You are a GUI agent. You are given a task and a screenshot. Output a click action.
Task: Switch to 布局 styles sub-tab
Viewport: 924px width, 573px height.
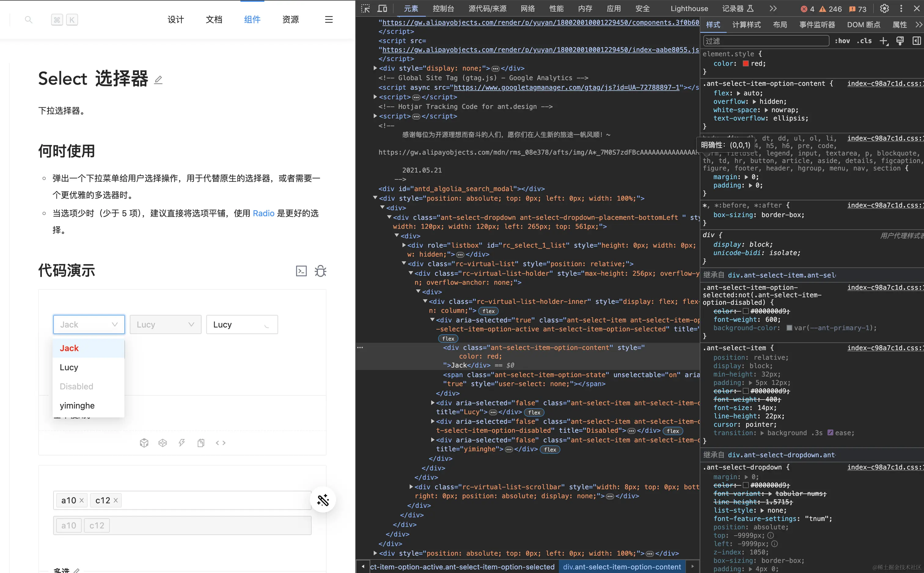tap(780, 25)
